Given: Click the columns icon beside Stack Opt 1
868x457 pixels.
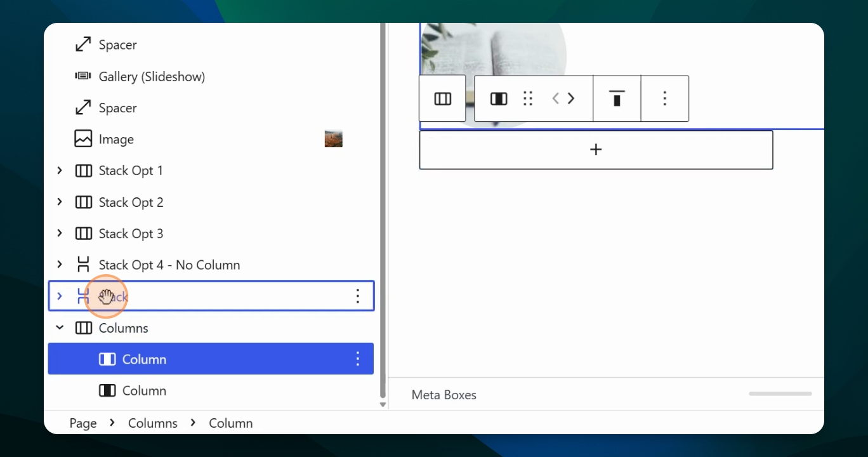Looking at the screenshot, I should click(x=83, y=171).
